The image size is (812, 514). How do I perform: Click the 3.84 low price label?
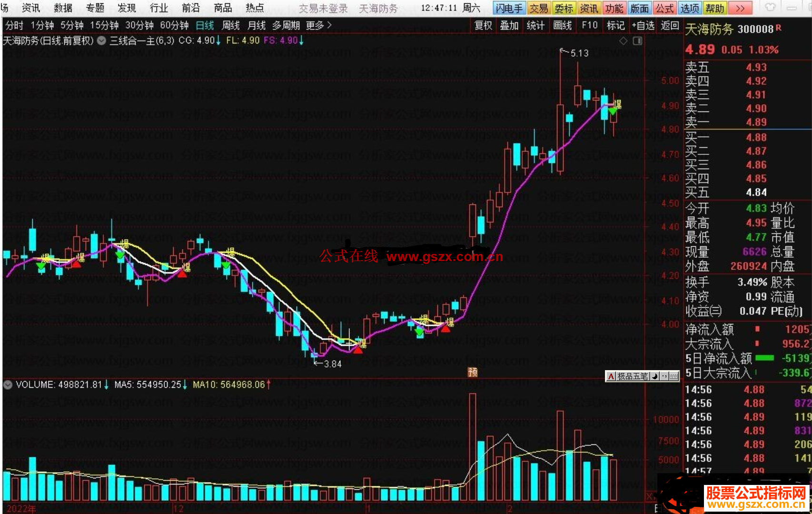click(x=333, y=364)
